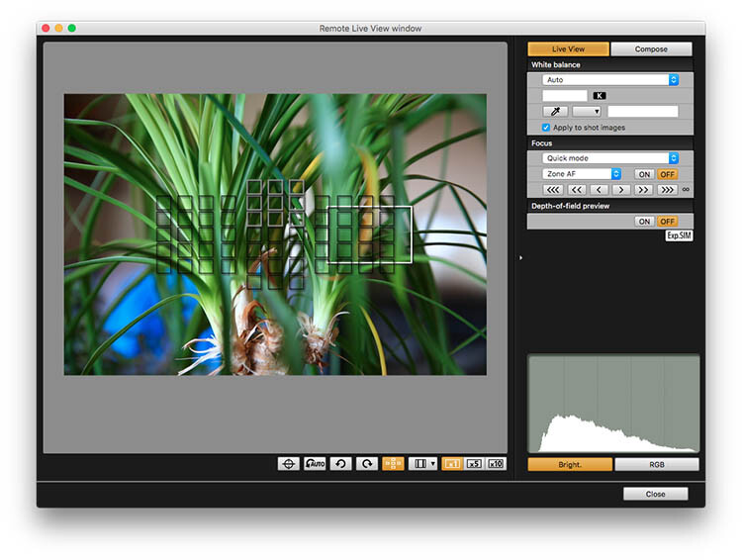This screenshot has height=560, width=742.
Task: Click the crosshair focus point button
Action: [x=288, y=463]
